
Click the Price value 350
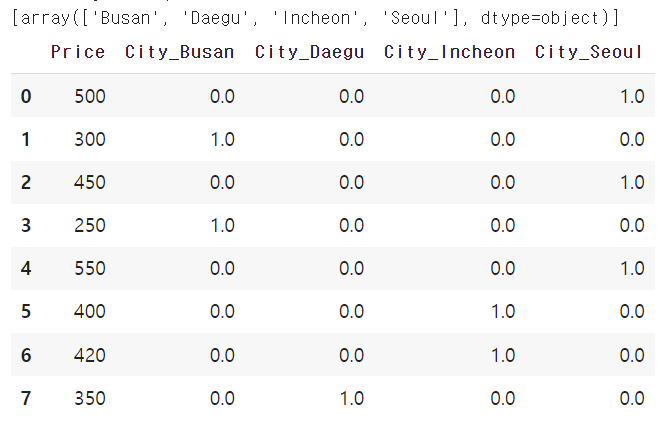tap(90, 398)
